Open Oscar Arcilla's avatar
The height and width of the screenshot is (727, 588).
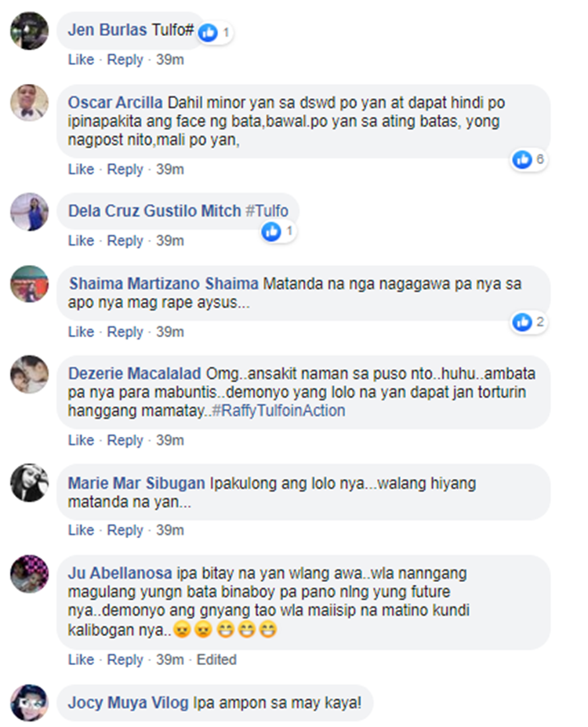click(29, 103)
